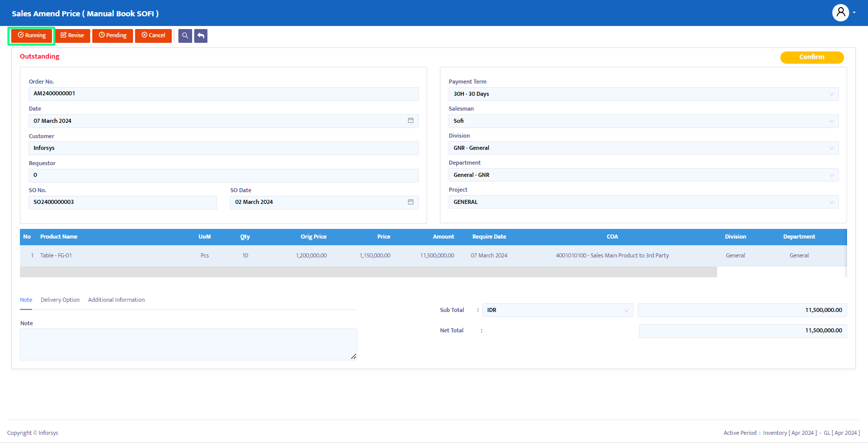Open the user profile avatar menu
The image size is (868, 443).
[840, 13]
